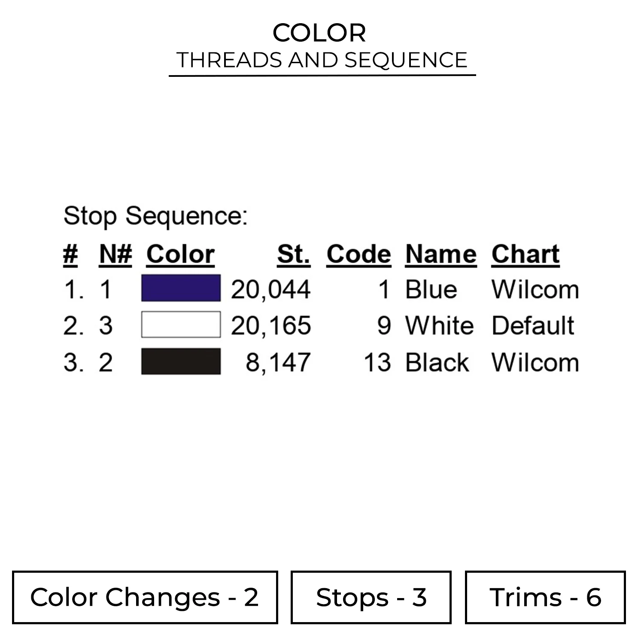The width and height of the screenshot is (644, 644).
Task: Click the blue thread color swatch
Action: tap(181, 288)
